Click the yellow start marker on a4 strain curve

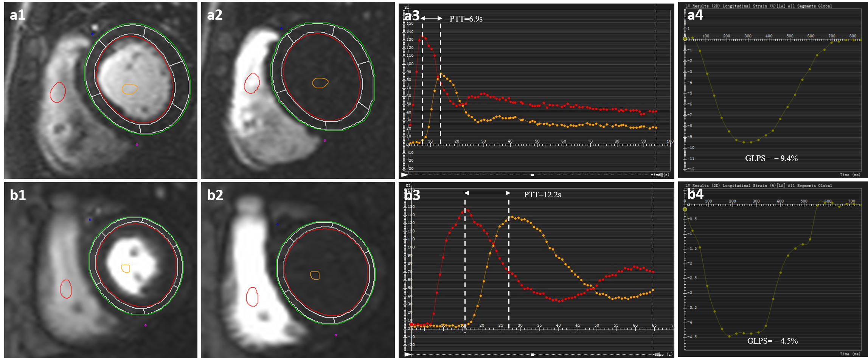685,39
